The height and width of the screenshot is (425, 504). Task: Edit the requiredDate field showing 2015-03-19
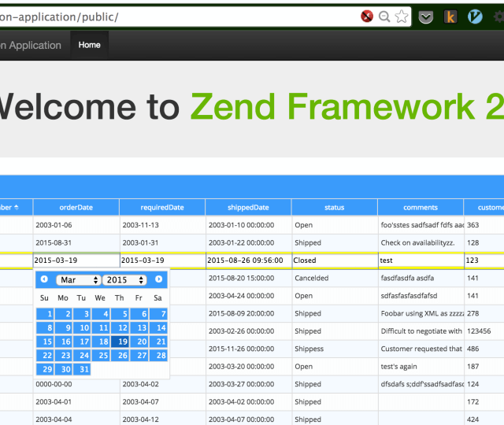(163, 261)
